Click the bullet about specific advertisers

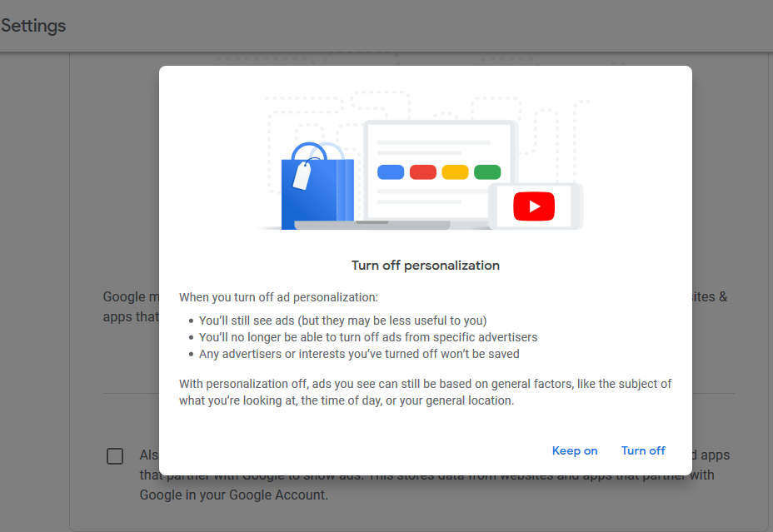(368, 337)
